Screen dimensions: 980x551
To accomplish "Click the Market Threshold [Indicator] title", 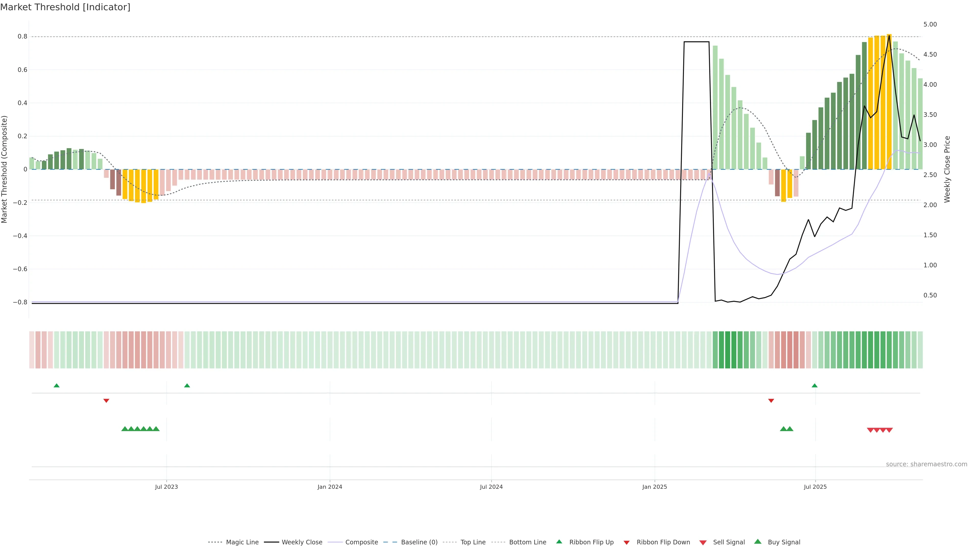I will (x=65, y=7).
